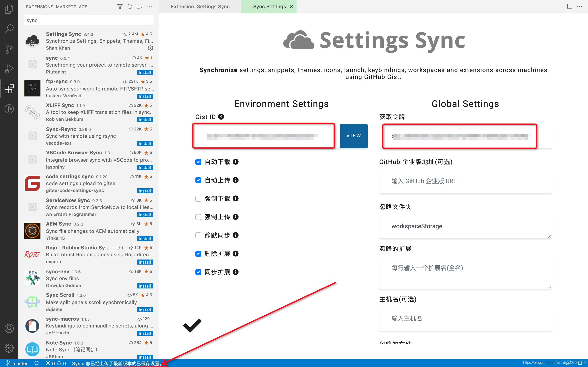The width and height of the screenshot is (588, 367).
Task: Show info icon beside 自动上传
Action: (x=235, y=180)
